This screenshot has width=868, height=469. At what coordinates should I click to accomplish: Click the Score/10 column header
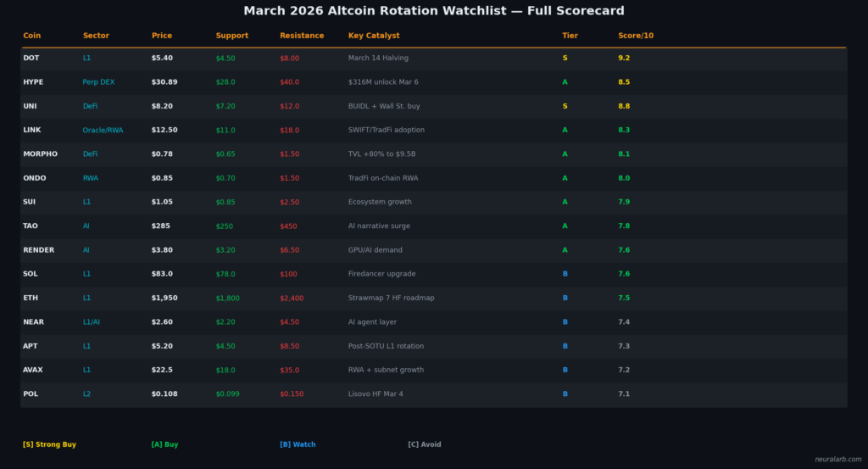click(636, 36)
